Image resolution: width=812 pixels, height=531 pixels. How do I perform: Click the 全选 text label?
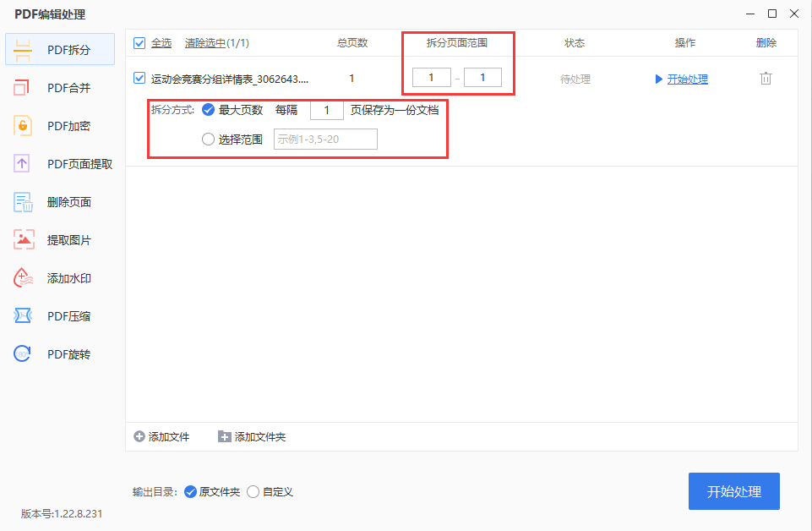coord(161,43)
